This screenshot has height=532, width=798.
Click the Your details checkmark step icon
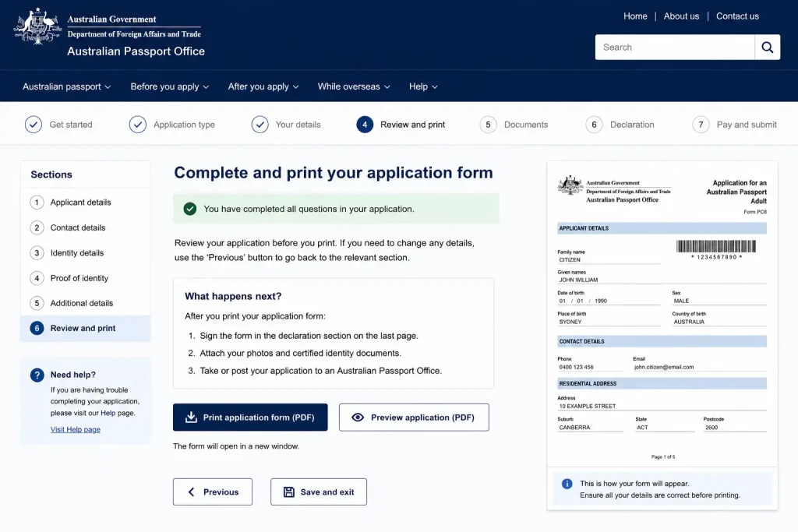tap(260, 125)
